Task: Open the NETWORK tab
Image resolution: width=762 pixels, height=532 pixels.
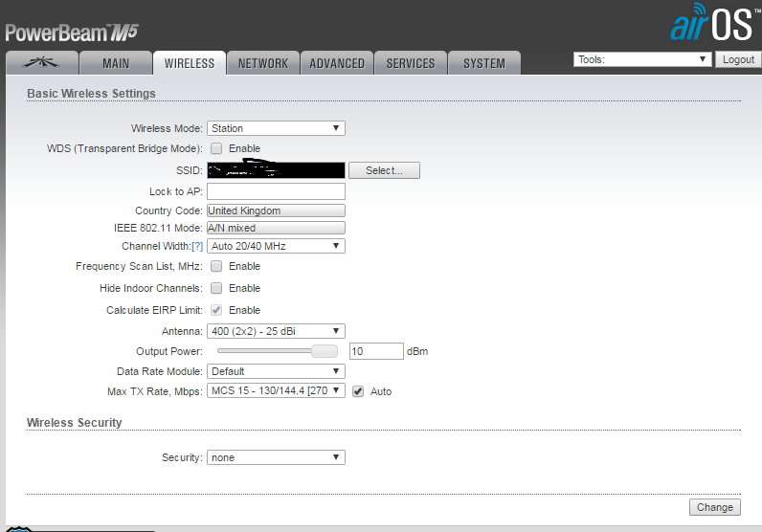Action: point(263,63)
